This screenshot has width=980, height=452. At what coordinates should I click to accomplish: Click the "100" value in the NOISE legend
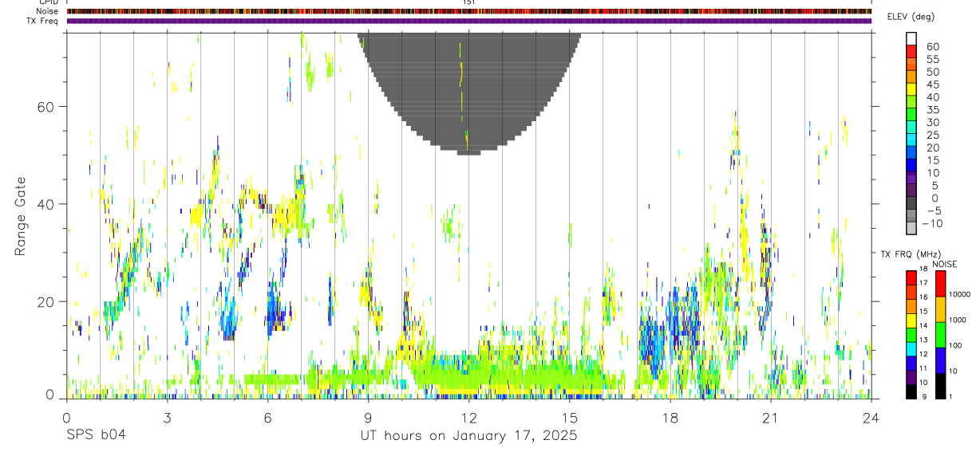point(956,345)
